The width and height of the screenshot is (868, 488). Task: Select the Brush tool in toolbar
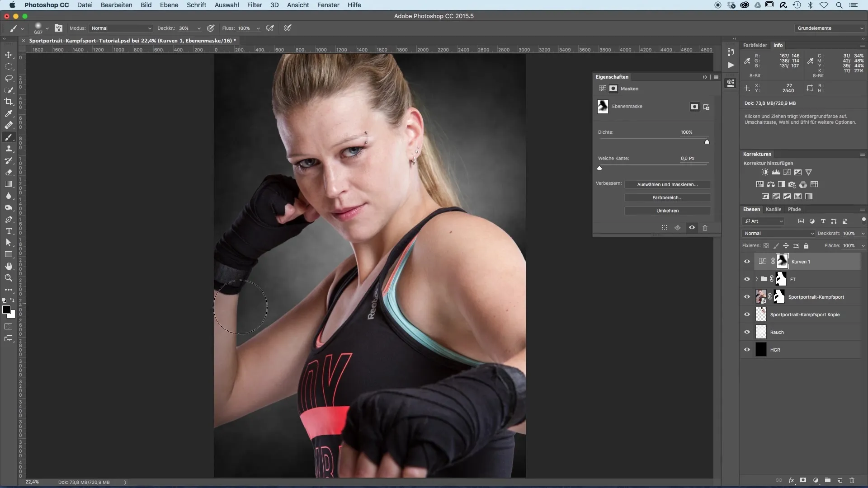point(9,137)
